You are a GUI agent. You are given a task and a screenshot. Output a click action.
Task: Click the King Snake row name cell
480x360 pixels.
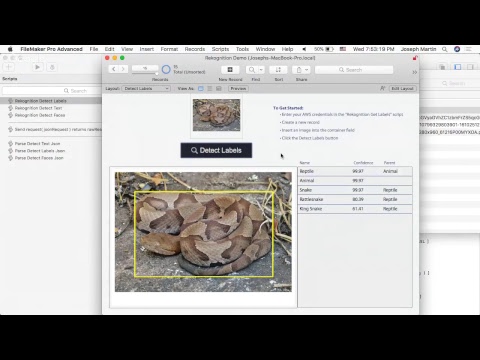[x=311, y=209]
